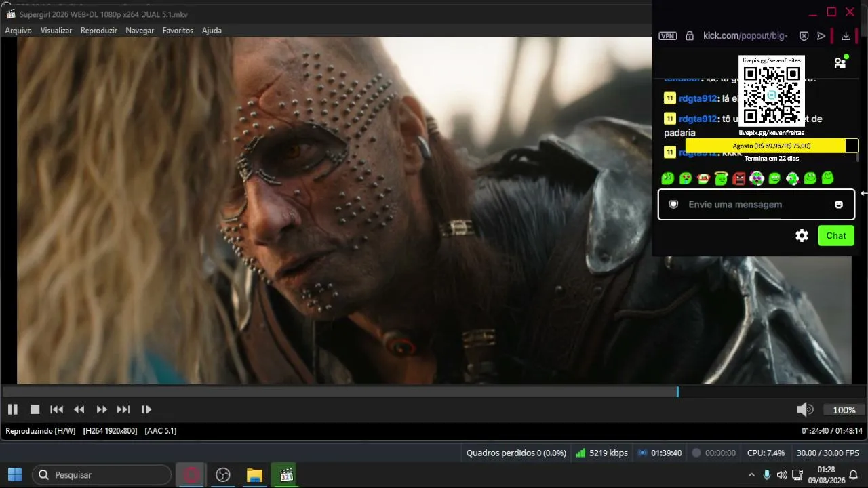
Task: Open the Visualizar menu
Action: [56, 30]
